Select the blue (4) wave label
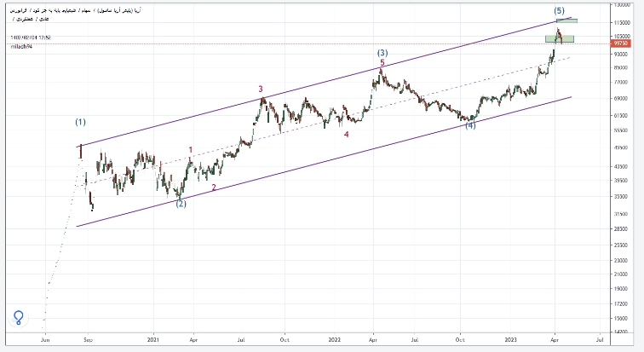644x352 pixels. pos(469,125)
